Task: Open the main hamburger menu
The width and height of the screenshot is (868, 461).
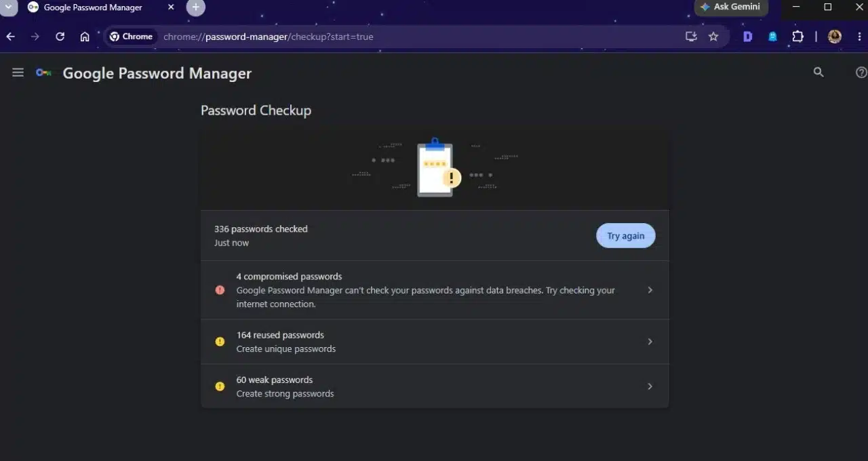Action: (18, 73)
